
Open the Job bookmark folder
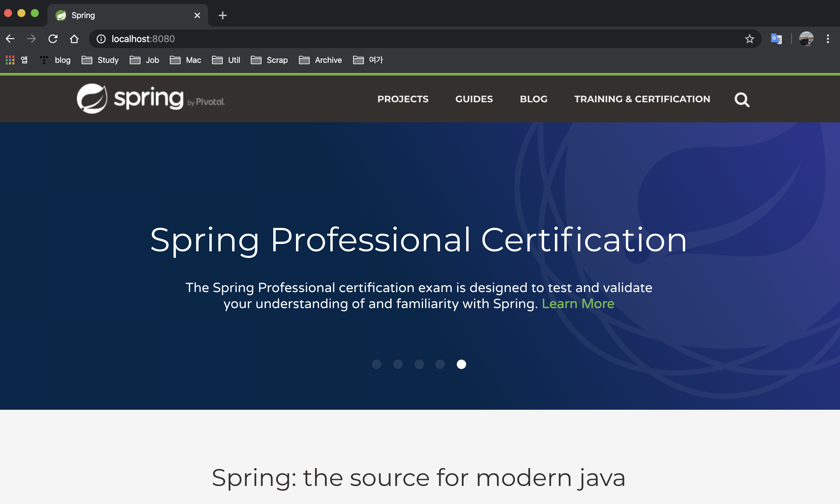point(144,60)
